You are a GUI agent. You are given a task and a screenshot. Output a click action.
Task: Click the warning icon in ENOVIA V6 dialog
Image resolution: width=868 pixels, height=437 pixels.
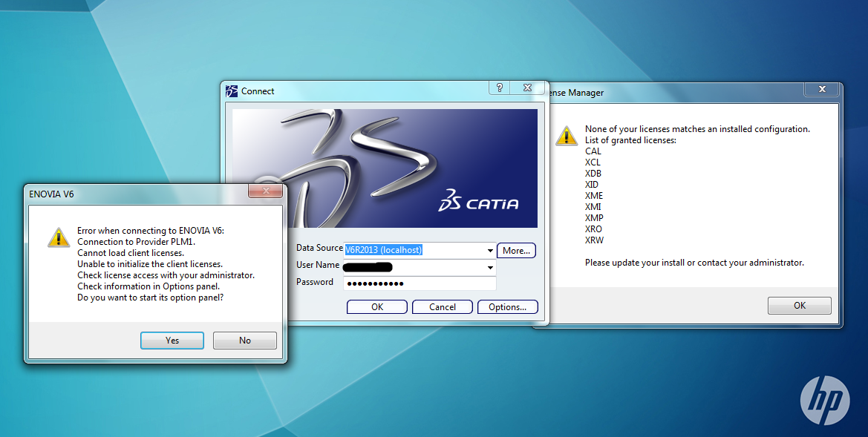tap(58, 237)
